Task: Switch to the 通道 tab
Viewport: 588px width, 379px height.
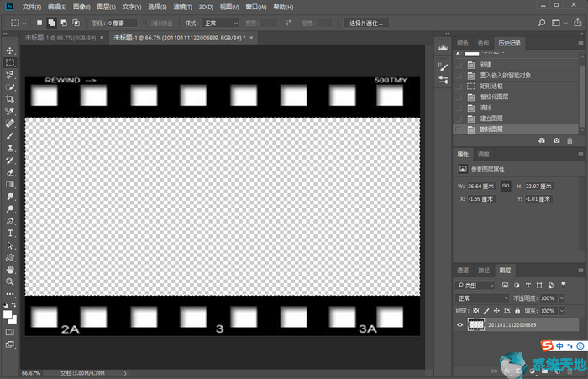Action: point(463,271)
